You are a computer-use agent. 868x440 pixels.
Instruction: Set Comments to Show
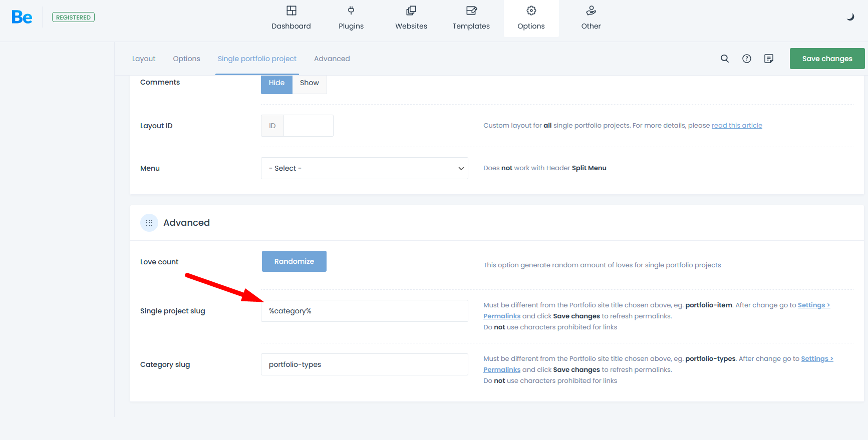[x=309, y=83]
